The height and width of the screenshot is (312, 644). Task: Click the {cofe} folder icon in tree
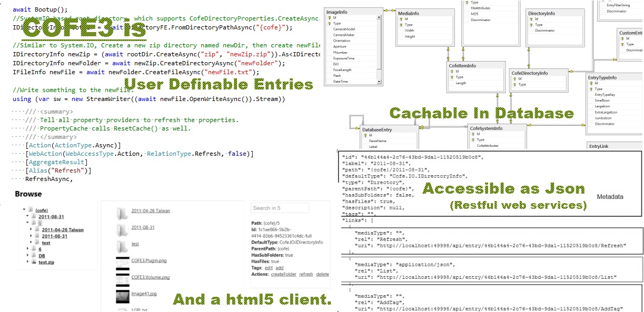click(x=31, y=209)
